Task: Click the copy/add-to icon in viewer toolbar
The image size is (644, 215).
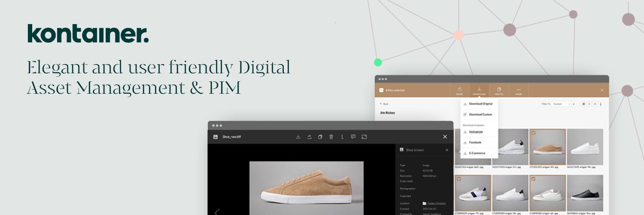Action: pyautogui.click(x=320, y=137)
